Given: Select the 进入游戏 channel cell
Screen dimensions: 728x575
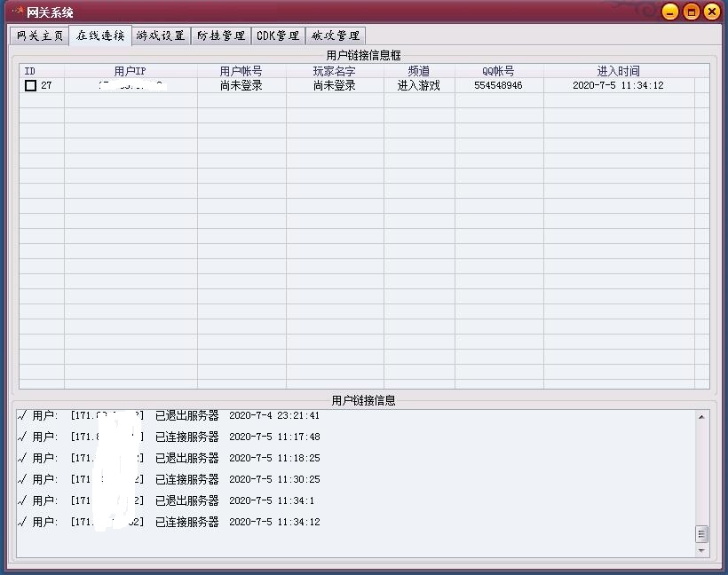Looking at the screenshot, I should (419, 85).
